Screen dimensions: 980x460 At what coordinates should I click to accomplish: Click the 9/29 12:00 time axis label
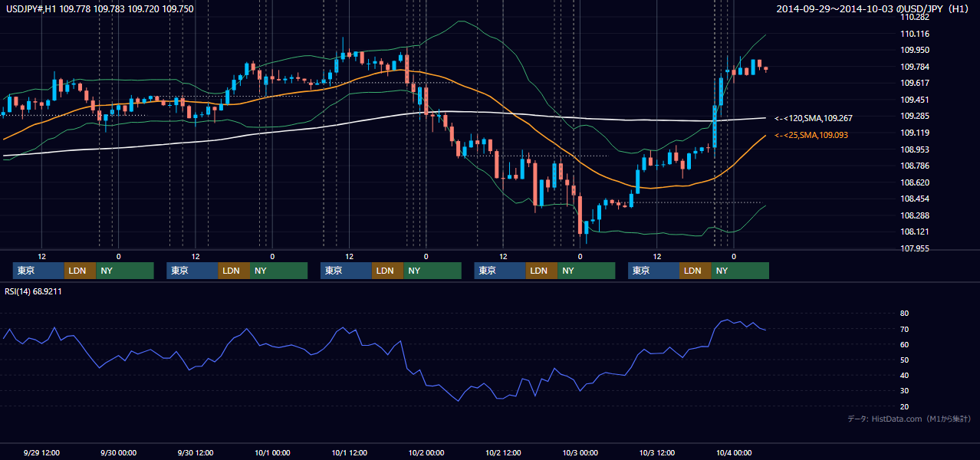coord(42,452)
